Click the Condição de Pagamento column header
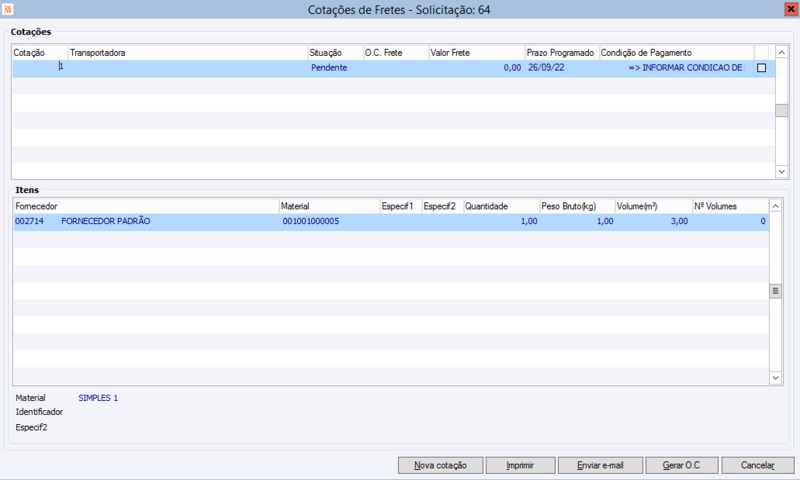Image resolution: width=800 pixels, height=480 pixels. coord(677,53)
